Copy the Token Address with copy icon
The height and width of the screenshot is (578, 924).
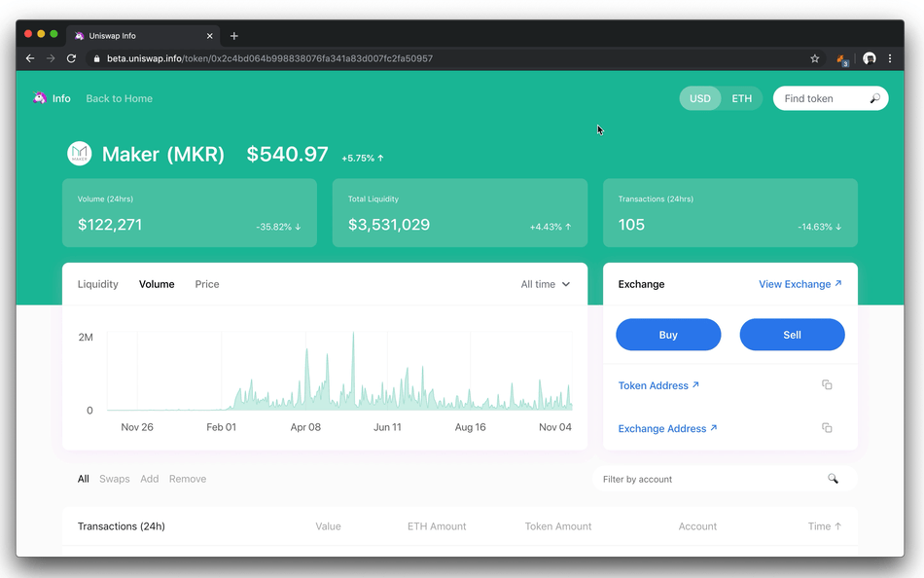point(827,384)
